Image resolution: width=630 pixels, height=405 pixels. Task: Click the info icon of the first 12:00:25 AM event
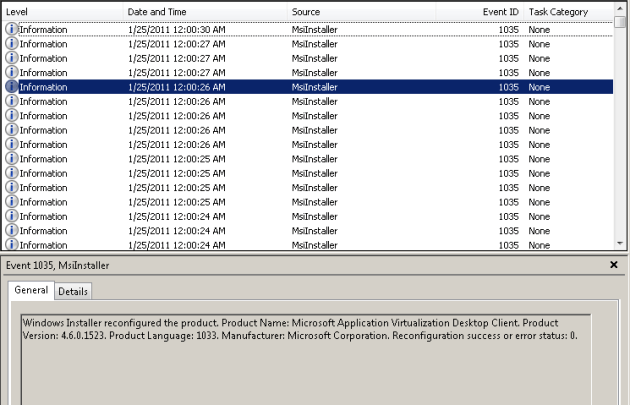pyautogui.click(x=12, y=159)
